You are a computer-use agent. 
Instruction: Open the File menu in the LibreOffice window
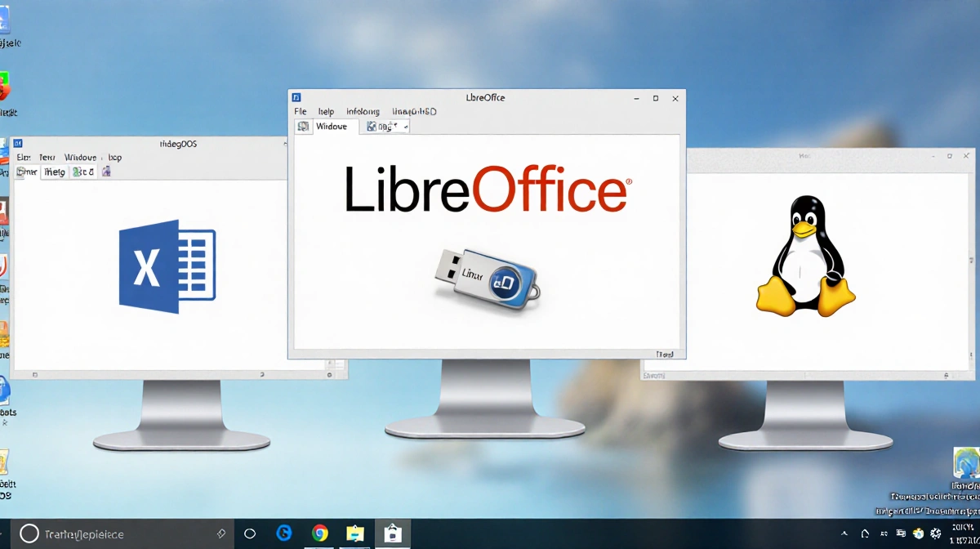point(300,110)
